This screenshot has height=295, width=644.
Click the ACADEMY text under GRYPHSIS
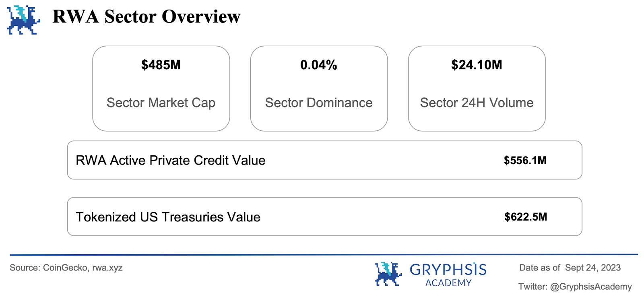[448, 283]
